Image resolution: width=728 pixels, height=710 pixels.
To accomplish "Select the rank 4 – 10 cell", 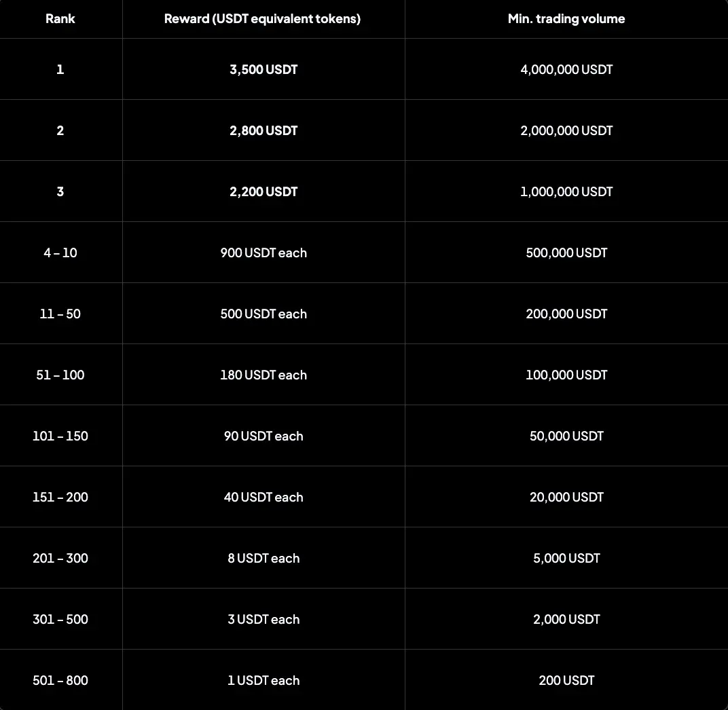I will click(x=60, y=253).
